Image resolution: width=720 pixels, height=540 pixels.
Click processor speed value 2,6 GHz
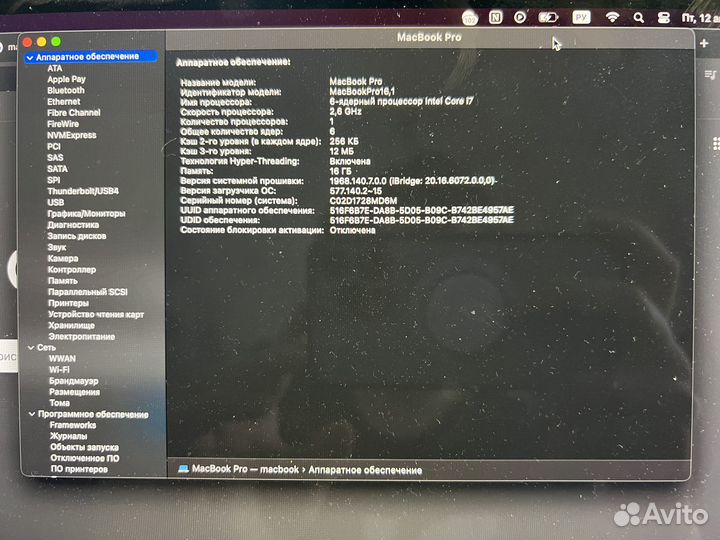345,112
